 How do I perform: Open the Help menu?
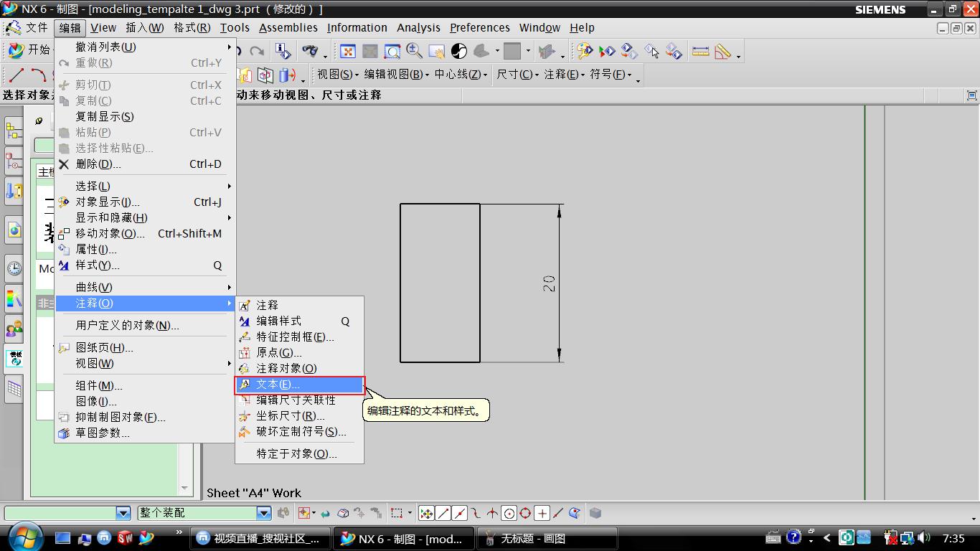coord(582,27)
